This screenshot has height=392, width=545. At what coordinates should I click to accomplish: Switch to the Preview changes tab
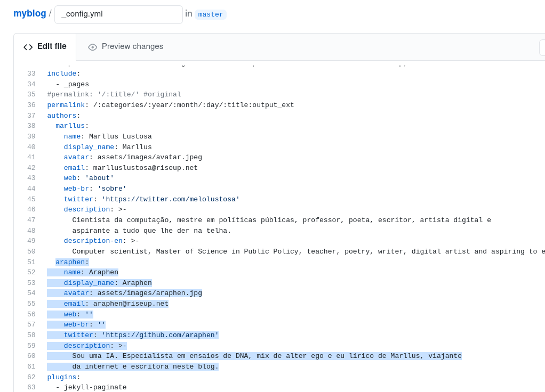[x=132, y=46]
